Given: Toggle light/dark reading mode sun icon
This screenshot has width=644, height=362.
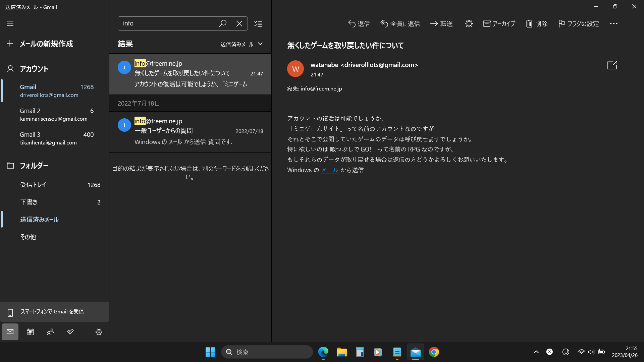Looking at the screenshot, I should [469, 23].
